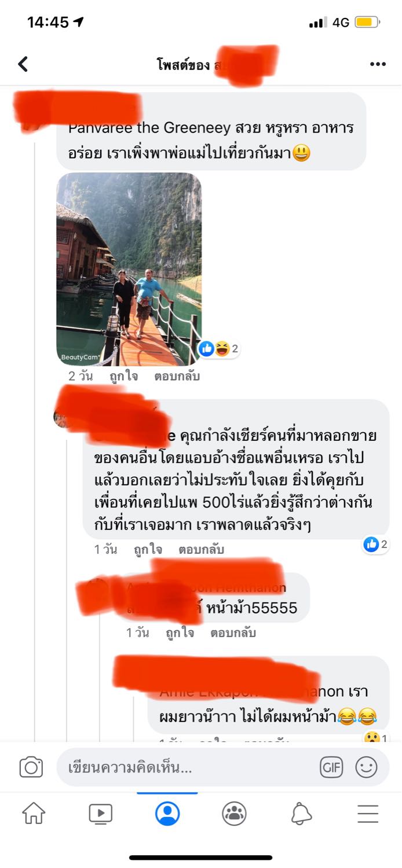Open the GIF picker in comment box
This screenshot has width=402, height=868.
[x=331, y=768]
